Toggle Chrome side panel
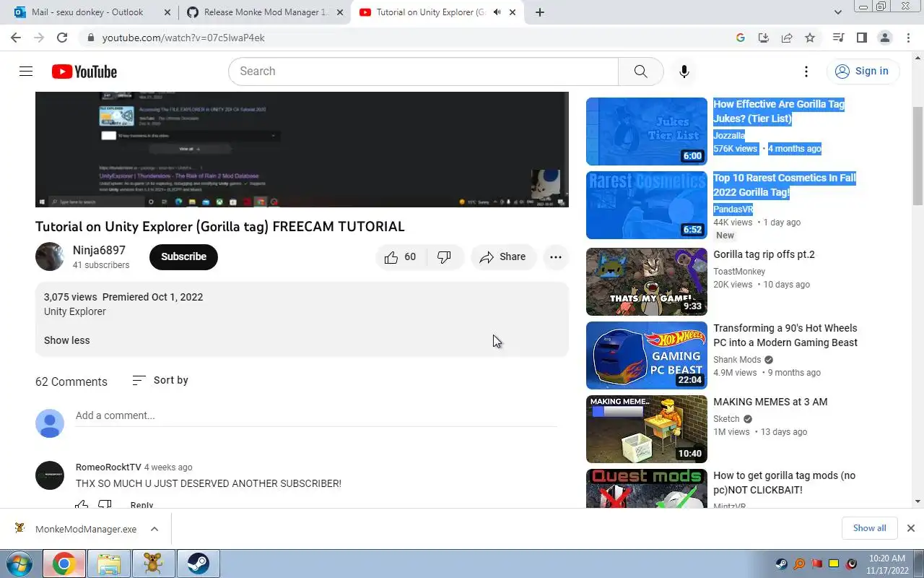 [861, 38]
